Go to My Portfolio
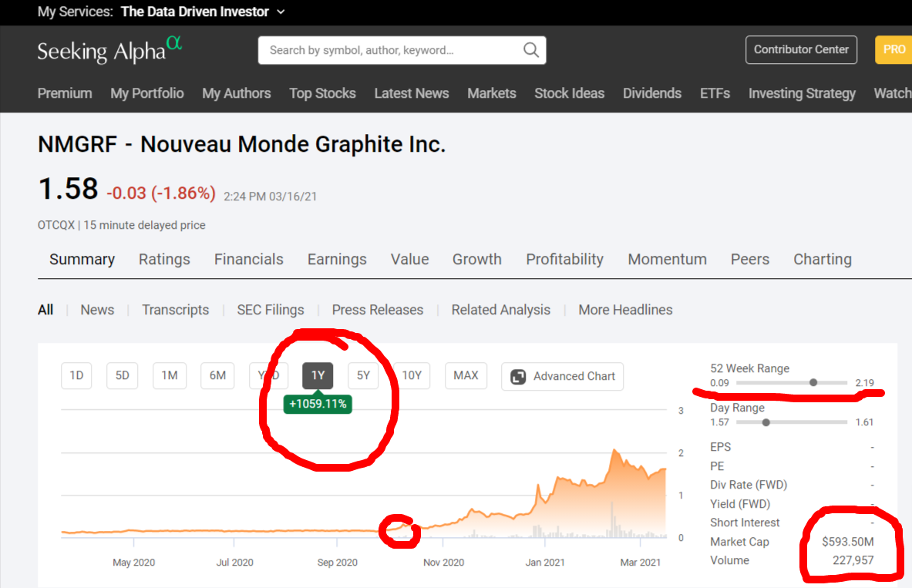This screenshot has width=912, height=588. [x=147, y=93]
